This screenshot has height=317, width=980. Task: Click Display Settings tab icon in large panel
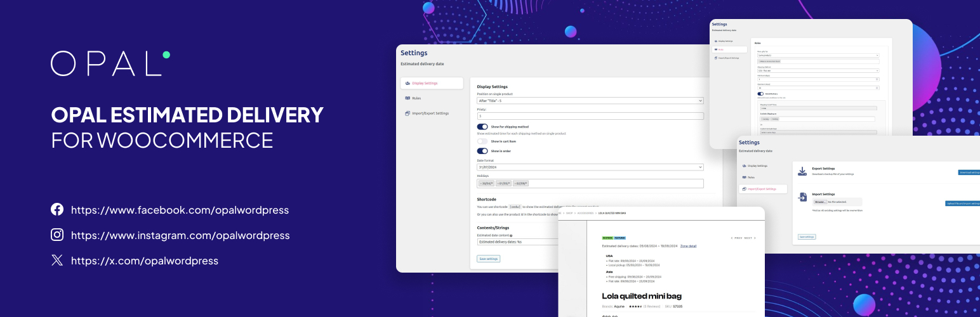(407, 83)
